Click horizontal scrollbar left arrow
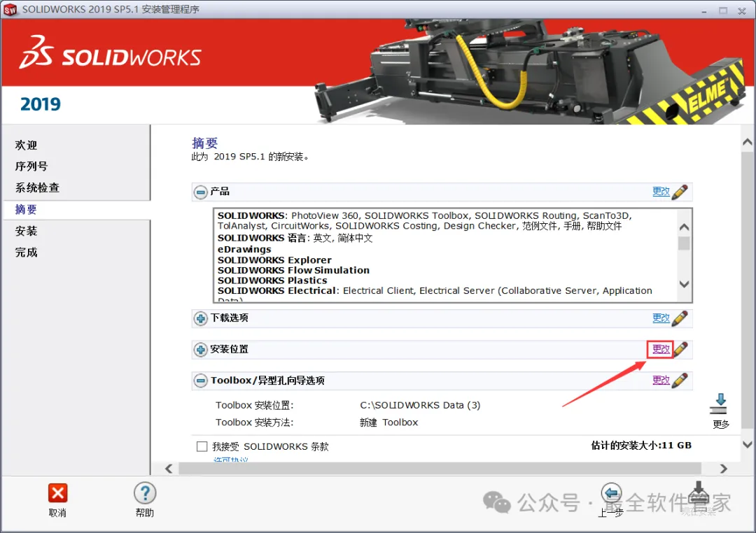 pyautogui.click(x=169, y=469)
